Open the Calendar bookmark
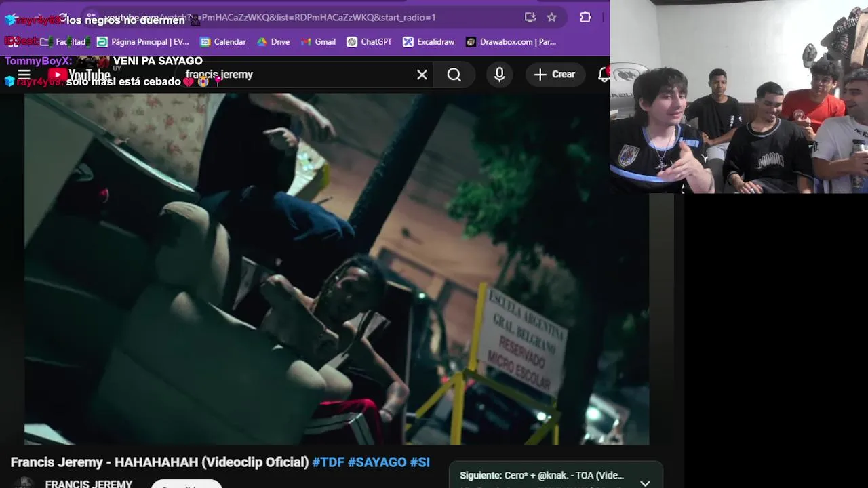The width and height of the screenshot is (868, 488). click(223, 42)
